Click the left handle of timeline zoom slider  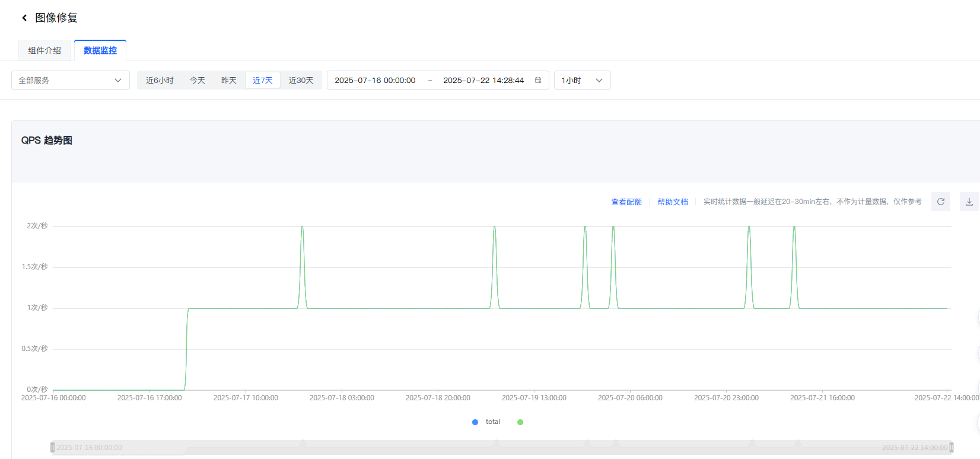pyautogui.click(x=53, y=447)
